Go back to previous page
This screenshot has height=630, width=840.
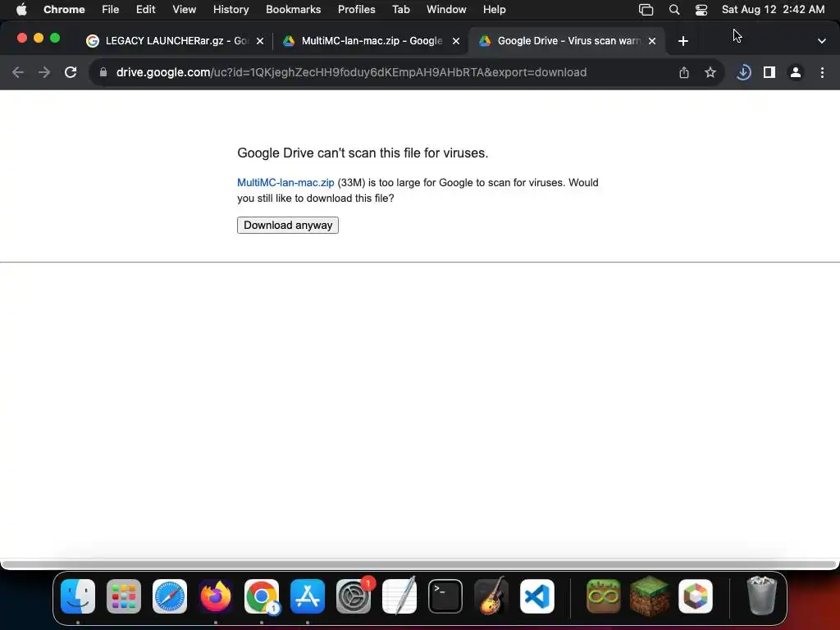18,72
